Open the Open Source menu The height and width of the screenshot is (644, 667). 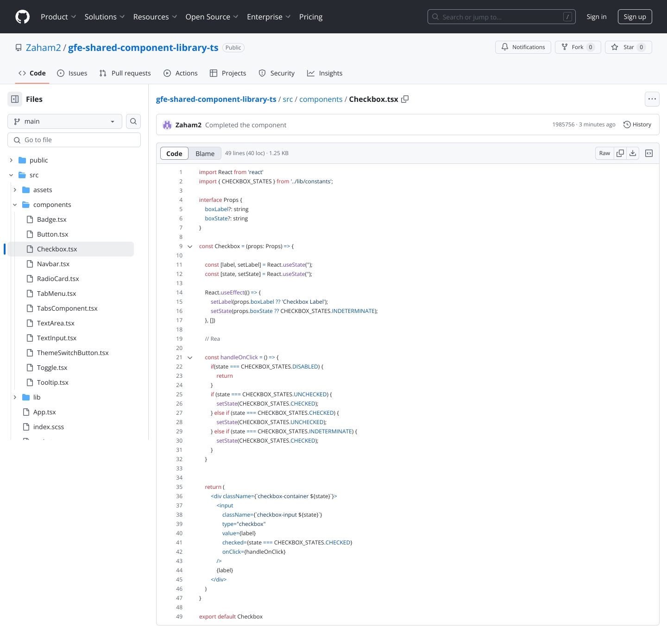click(x=212, y=17)
